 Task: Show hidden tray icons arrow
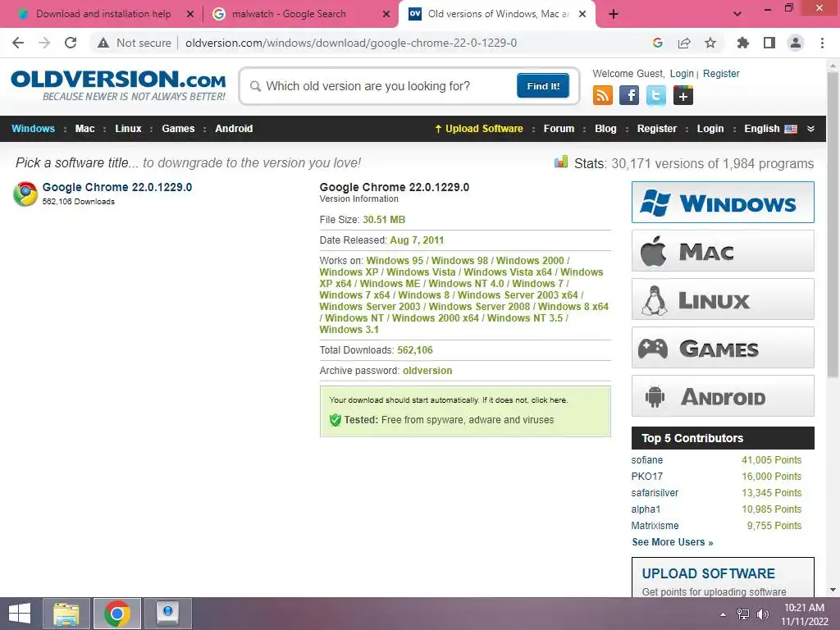(724, 614)
